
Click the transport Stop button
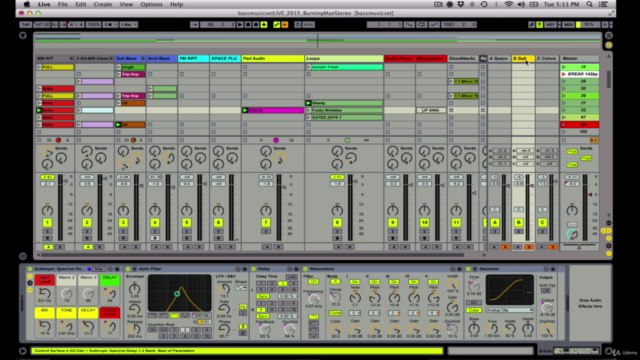(x=248, y=24)
